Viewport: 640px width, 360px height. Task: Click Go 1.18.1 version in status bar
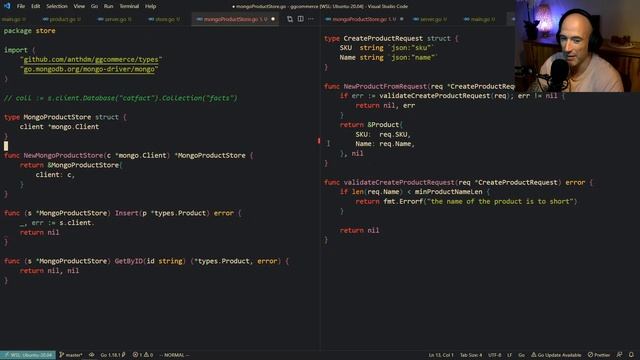click(113, 355)
